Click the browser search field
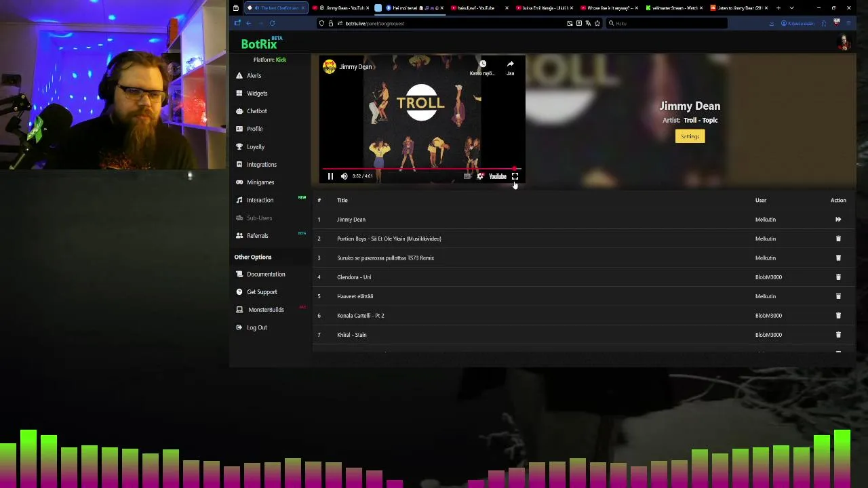 (x=667, y=23)
